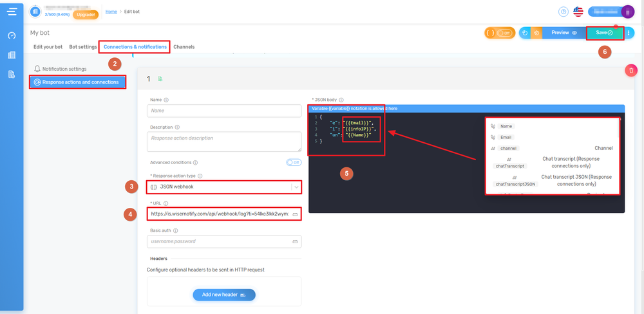The width and height of the screenshot is (644, 314).
Task: Open the three-dot more options menu
Action: [629, 33]
